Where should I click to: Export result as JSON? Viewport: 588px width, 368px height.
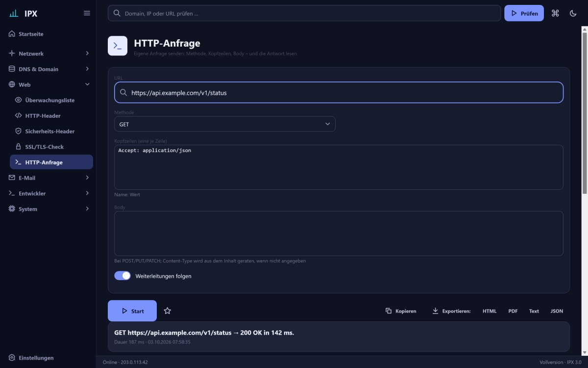point(557,311)
